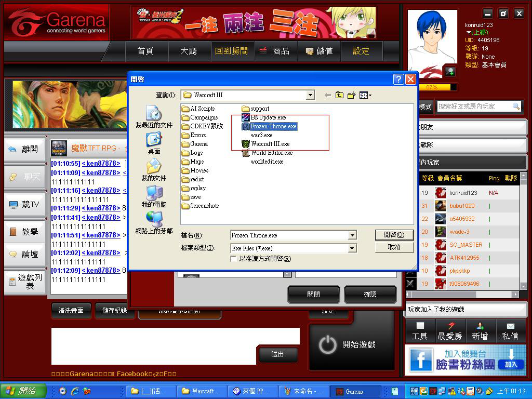
Task: Open the 論壇 forum sidebar button
Action: click(25, 254)
